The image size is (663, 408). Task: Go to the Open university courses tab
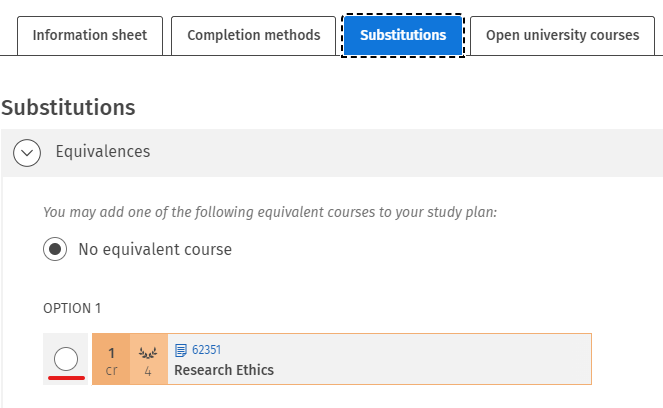562,35
